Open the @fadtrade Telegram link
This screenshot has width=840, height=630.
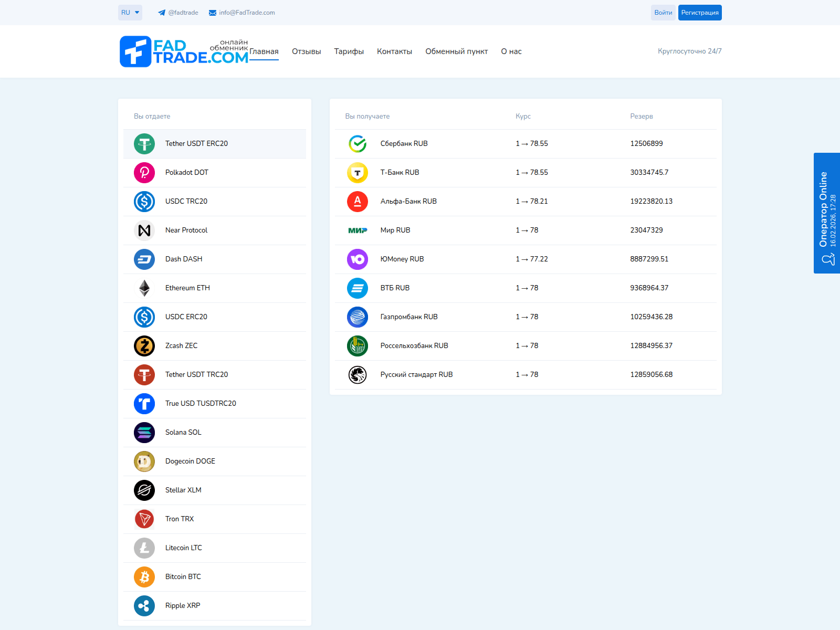(178, 13)
